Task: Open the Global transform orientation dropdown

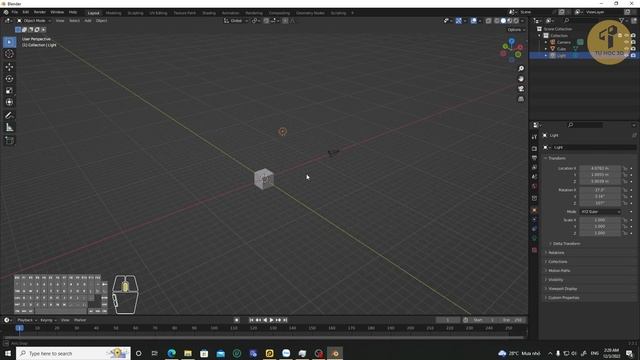Action: 236,20
